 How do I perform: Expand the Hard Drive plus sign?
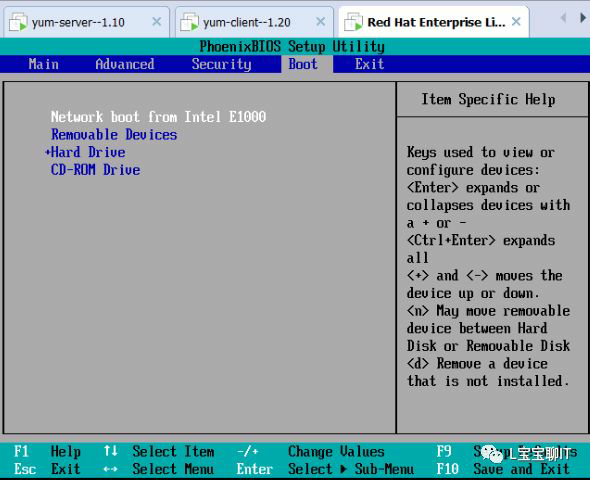tap(47, 152)
